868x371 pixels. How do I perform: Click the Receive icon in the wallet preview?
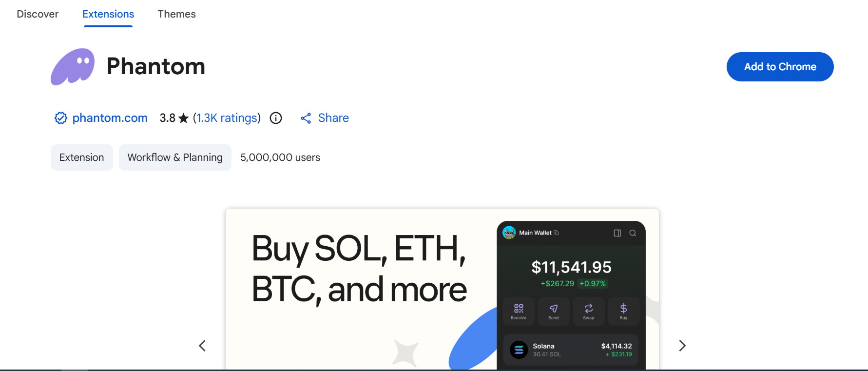click(519, 311)
